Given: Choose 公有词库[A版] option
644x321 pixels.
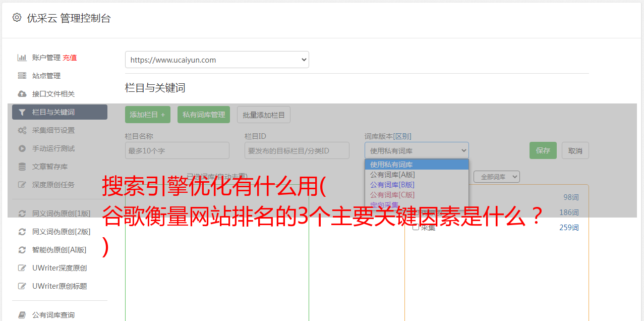Looking at the screenshot, I should 417,175.
